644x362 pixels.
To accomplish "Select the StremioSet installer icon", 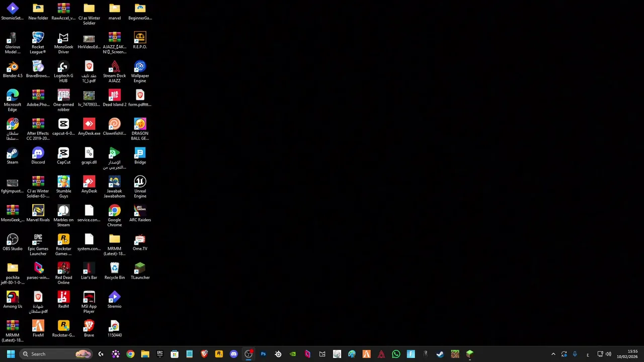I will [13, 12].
